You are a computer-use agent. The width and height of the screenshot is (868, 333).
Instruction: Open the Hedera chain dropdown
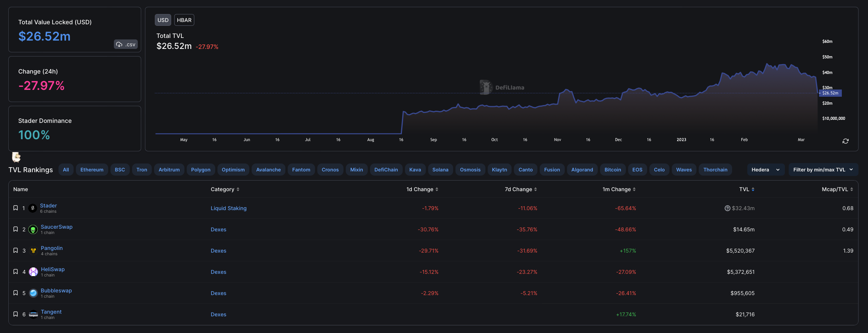[766, 170]
